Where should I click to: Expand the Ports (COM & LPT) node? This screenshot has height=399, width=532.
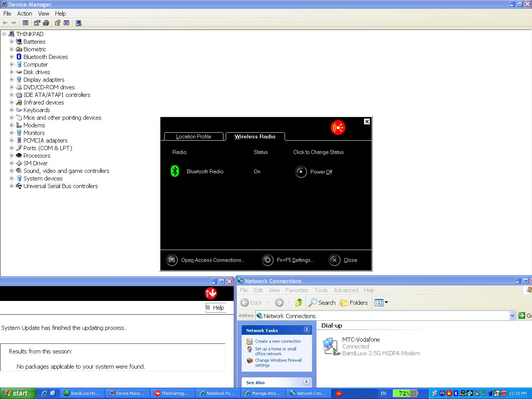pyautogui.click(x=11, y=148)
